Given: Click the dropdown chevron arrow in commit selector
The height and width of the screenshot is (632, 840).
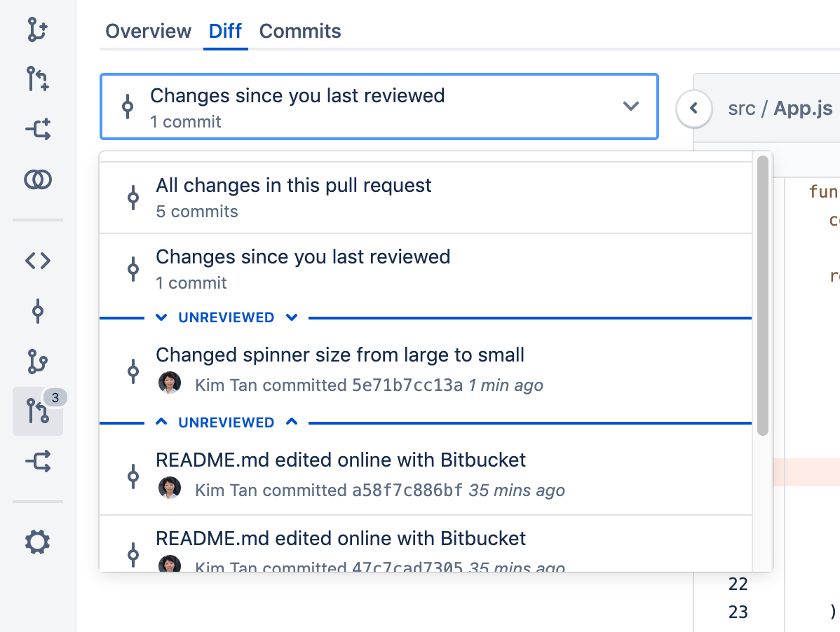Looking at the screenshot, I should [x=631, y=106].
